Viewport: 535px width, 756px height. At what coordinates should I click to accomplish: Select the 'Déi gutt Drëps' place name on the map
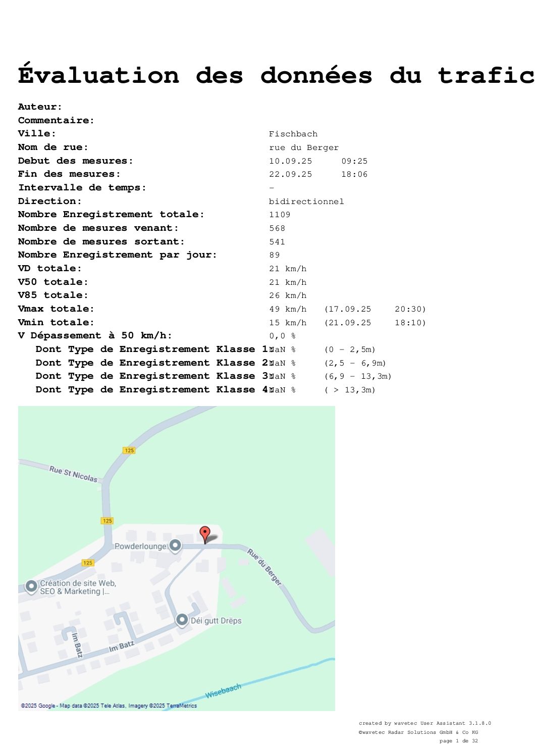216,621
